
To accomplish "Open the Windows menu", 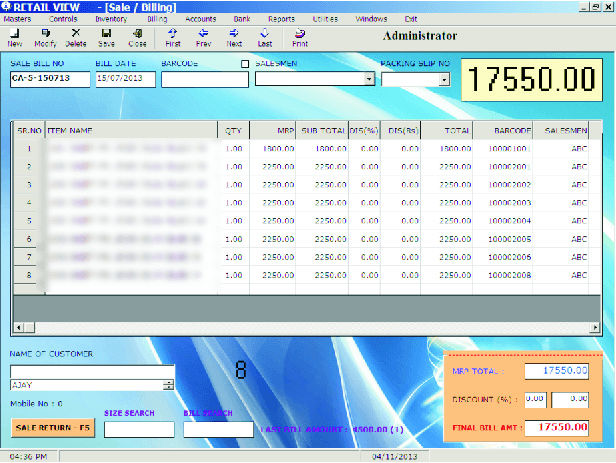I will click(x=371, y=19).
